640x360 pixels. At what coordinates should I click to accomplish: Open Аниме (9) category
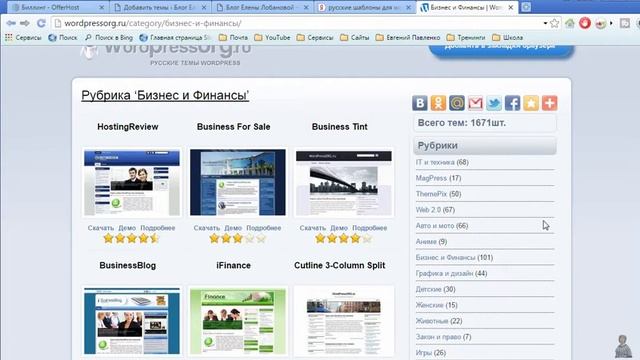pyautogui.click(x=431, y=242)
